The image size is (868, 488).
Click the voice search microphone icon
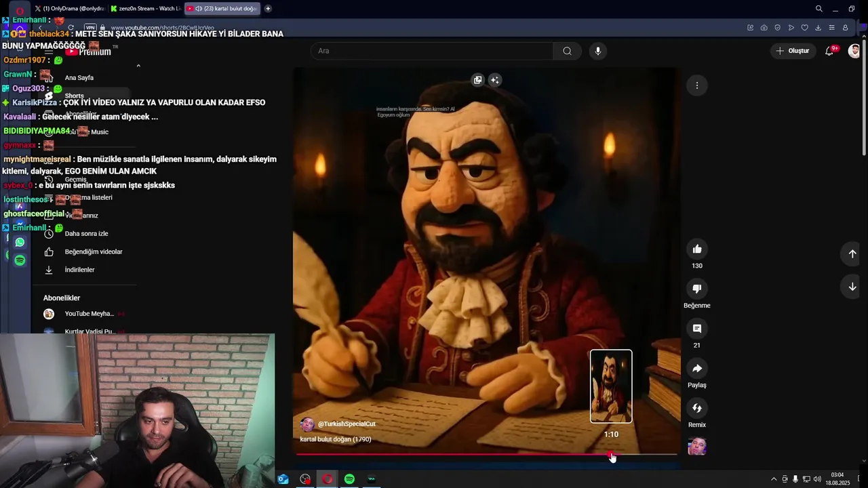click(x=597, y=51)
